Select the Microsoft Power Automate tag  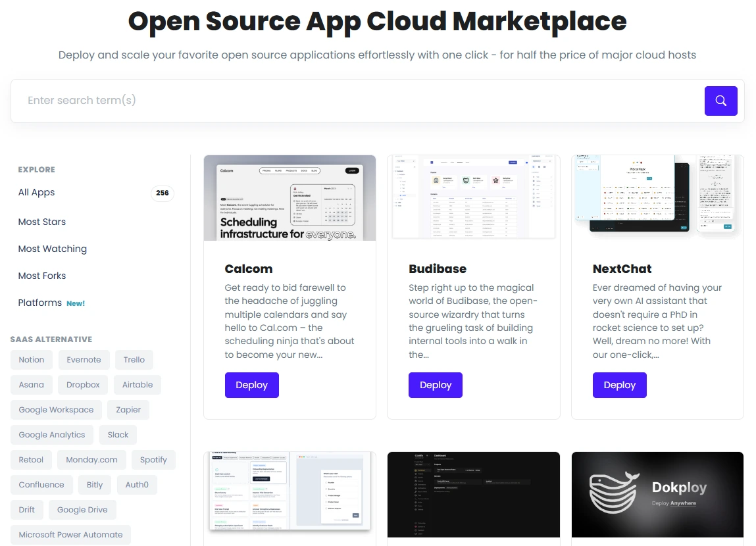coord(70,535)
